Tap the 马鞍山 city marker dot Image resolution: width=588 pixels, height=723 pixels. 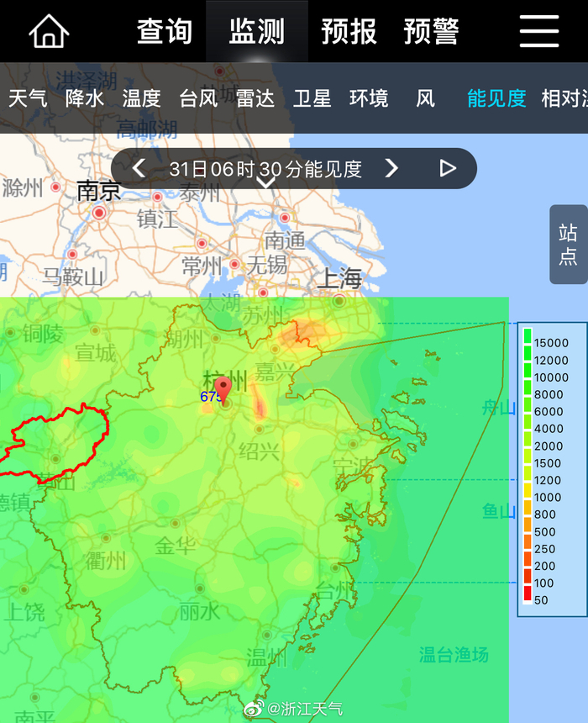[x=72, y=254]
